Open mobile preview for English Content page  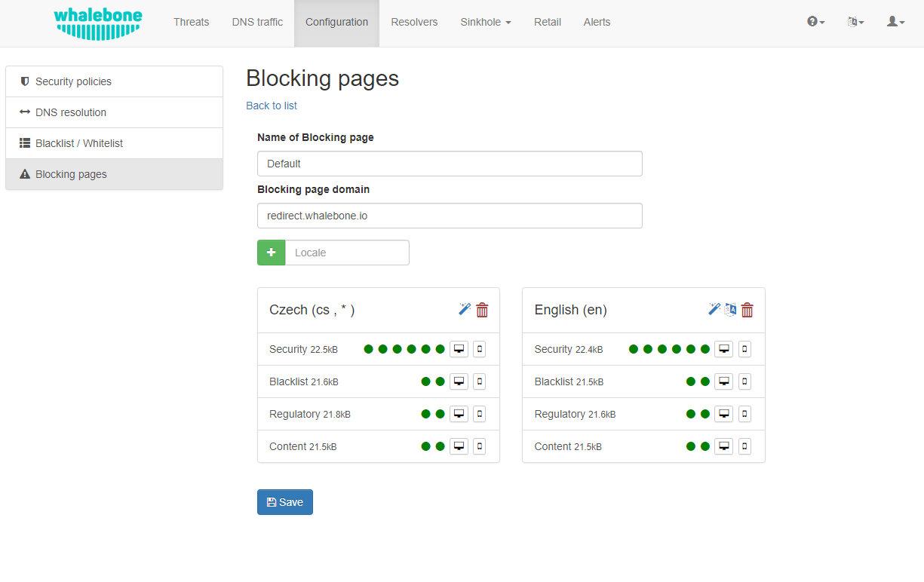(x=745, y=446)
